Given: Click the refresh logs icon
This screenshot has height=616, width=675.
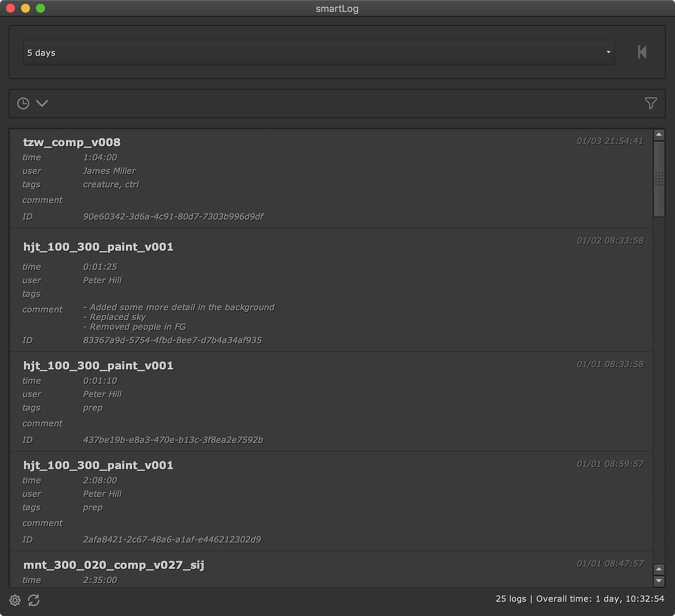Looking at the screenshot, I should 34,600.
